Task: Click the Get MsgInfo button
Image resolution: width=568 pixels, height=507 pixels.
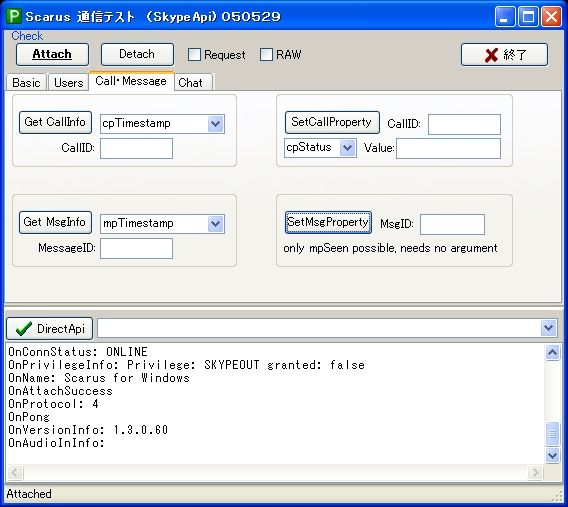Action: point(55,222)
